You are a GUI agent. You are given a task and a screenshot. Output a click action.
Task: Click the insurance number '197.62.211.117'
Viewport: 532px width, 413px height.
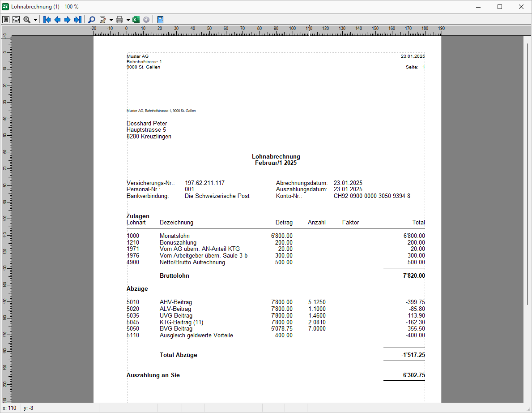point(204,183)
